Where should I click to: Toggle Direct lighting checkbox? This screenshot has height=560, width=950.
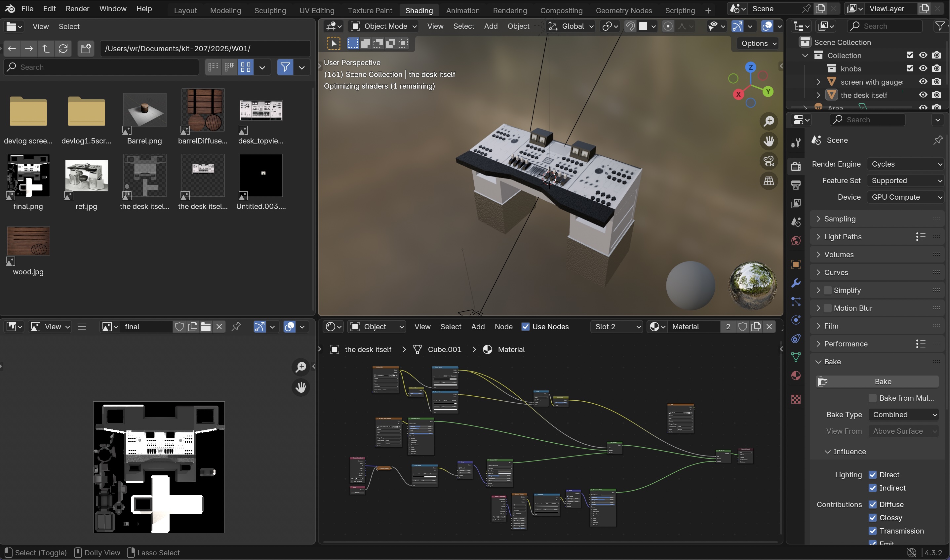point(872,475)
